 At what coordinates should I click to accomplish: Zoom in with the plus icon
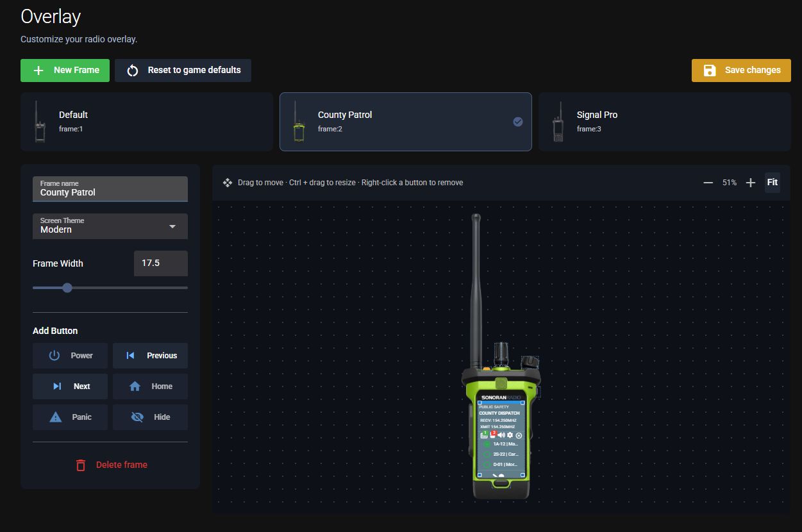[751, 183]
